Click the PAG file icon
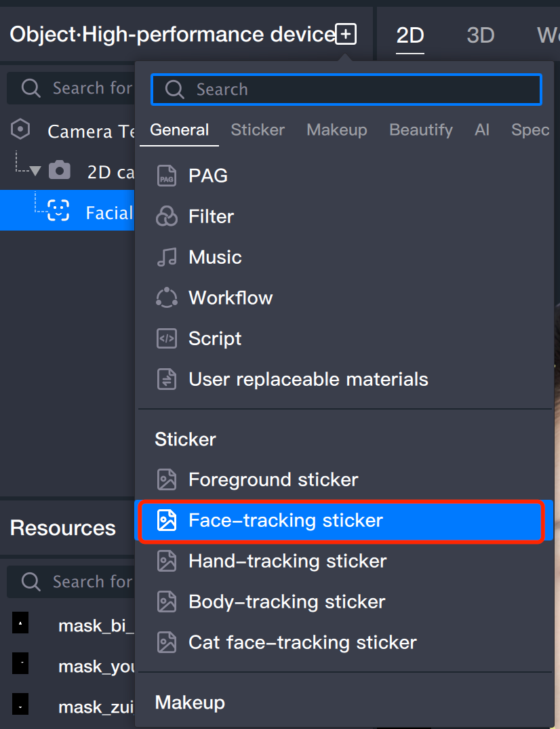 [166, 176]
